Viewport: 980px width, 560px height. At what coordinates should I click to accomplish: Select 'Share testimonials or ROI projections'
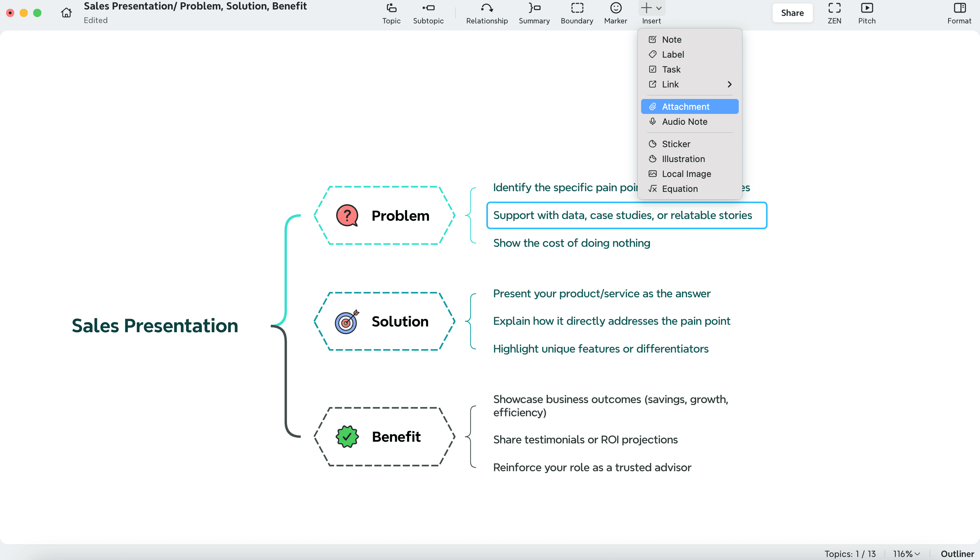pos(585,440)
